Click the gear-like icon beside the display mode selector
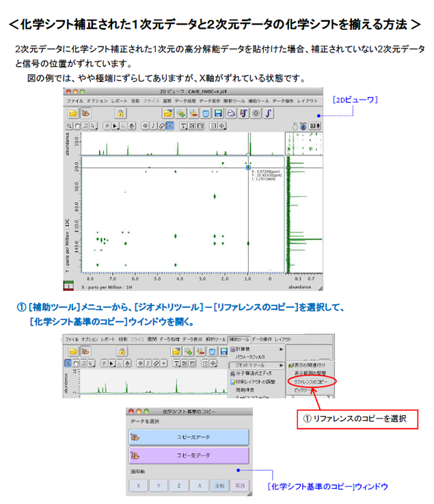The image size is (434, 504). [303, 126]
